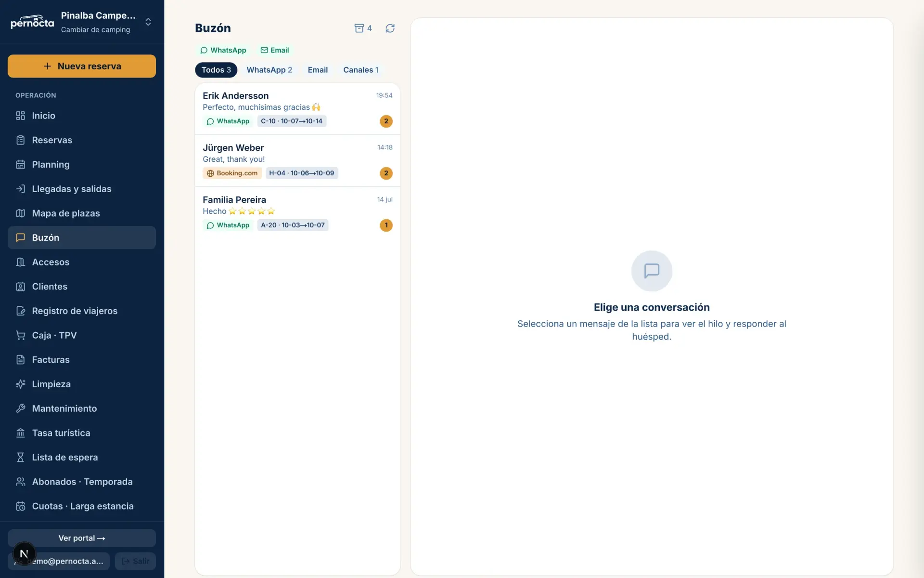The width and height of the screenshot is (924, 578).
Task: Click the A-20 · 10-03→10-07 reservation tag
Action: [293, 225]
